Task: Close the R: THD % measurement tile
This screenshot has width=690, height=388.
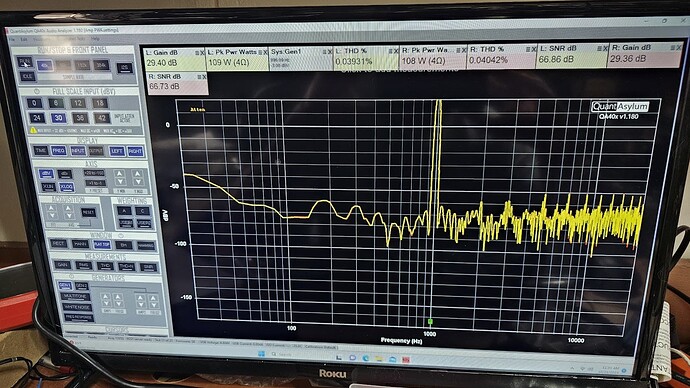Action: (x=533, y=49)
